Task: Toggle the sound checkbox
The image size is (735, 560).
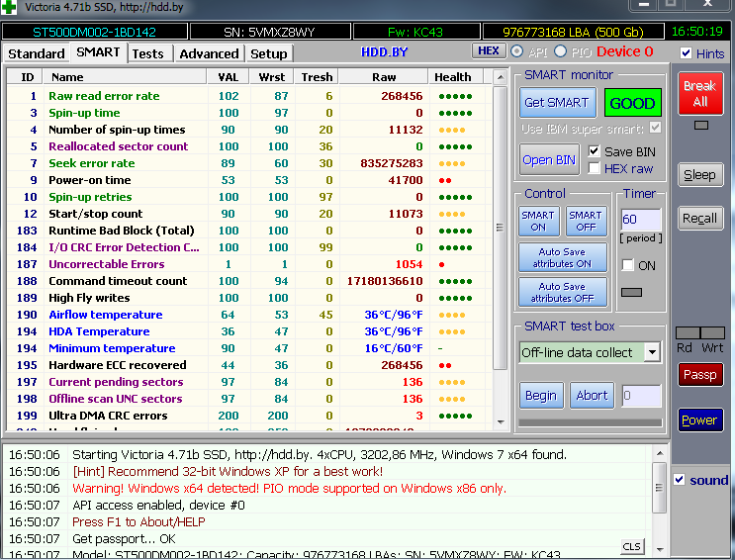Action: click(680, 479)
